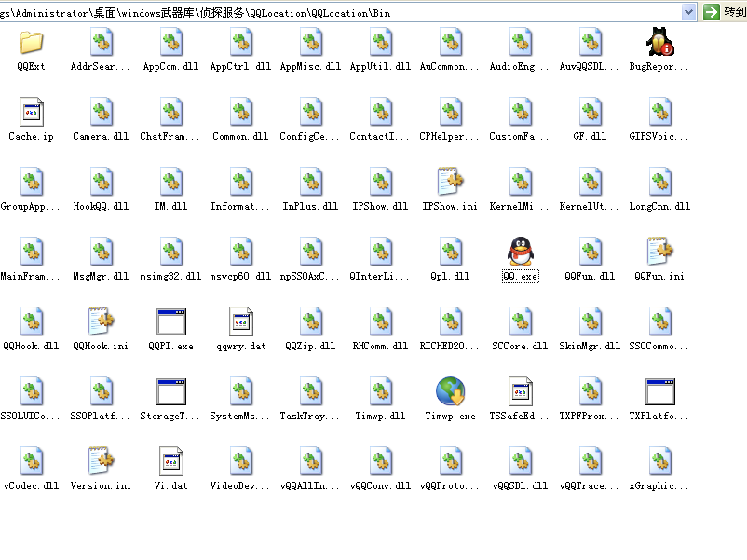This screenshot has height=560, width=747.
Task: Click the MsgMgr.dll file name
Action: click(101, 277)
